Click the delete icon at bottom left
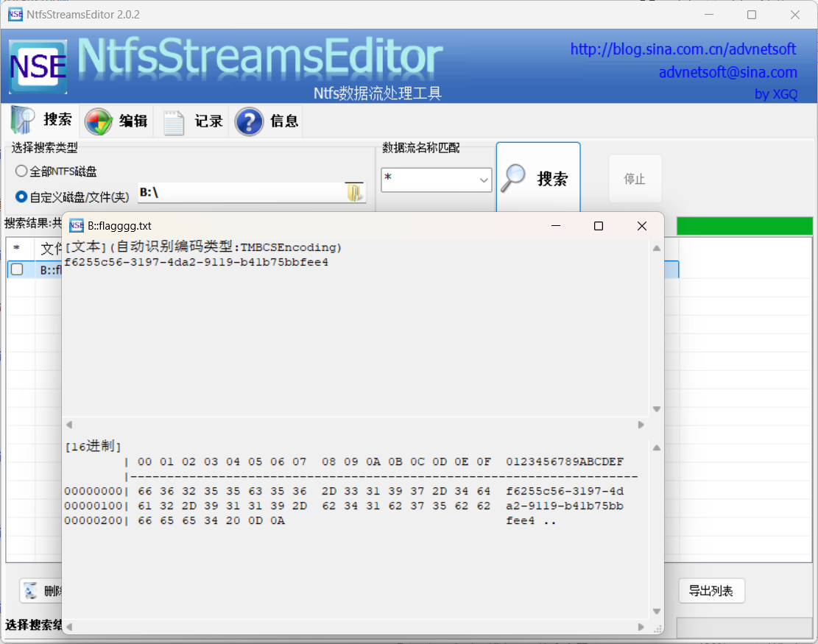Image resolution: width=818 pixels, height=644 pixels. 31,590
